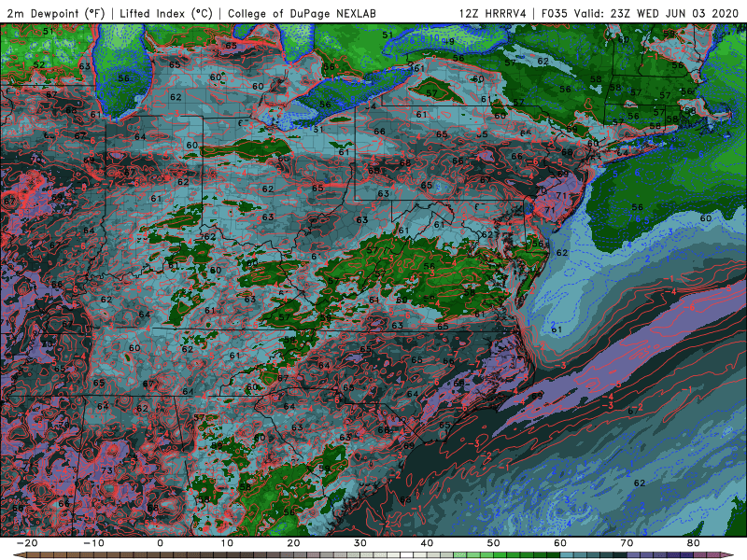Click the 10 label on the color scale

(227, 543)
